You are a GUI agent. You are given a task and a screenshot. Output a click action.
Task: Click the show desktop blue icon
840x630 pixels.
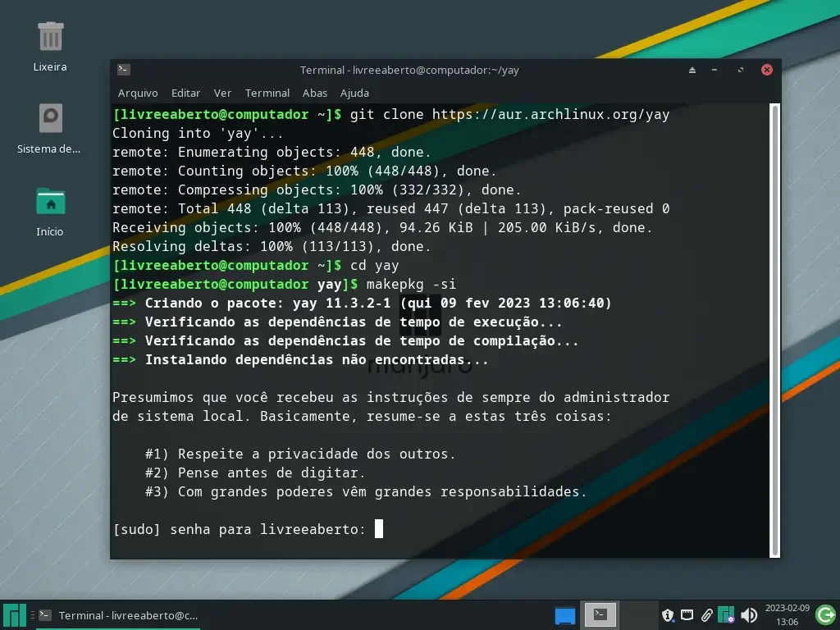pos(564,615)
